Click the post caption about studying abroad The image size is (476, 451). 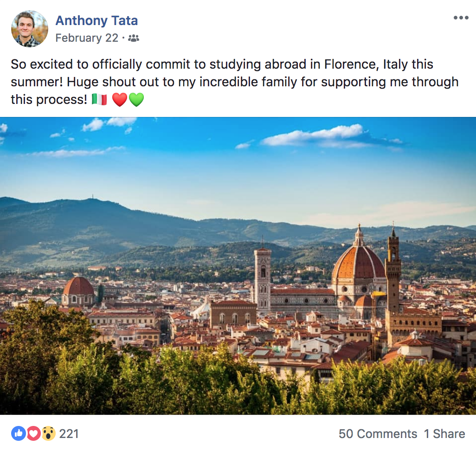[x=234, y=82]
